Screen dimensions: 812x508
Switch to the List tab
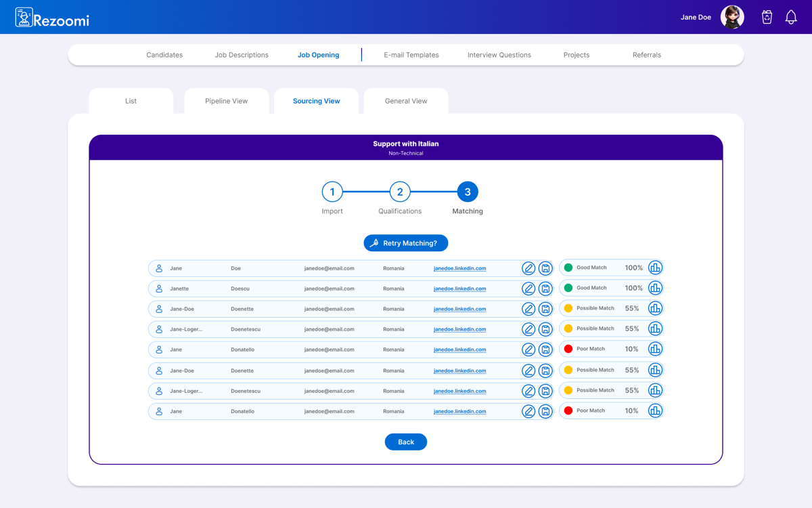tap(131, 101)
